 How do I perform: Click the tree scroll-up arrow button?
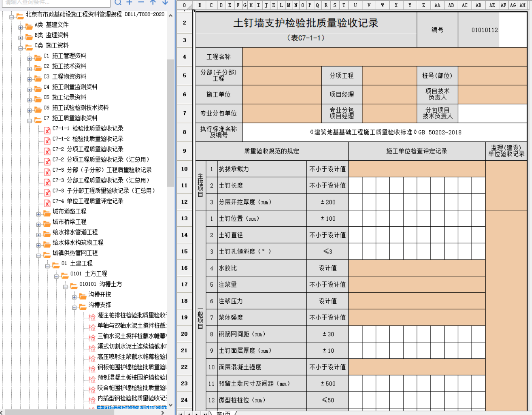[x=170, y=15]
